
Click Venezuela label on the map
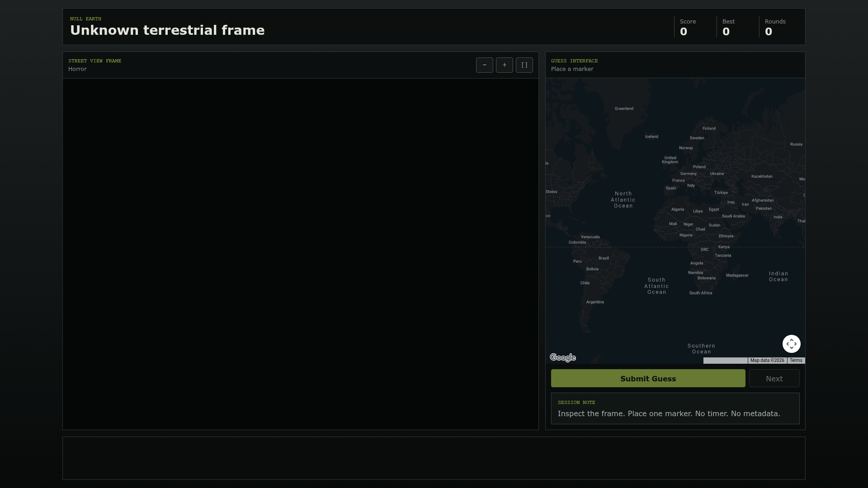coord(590,237)
